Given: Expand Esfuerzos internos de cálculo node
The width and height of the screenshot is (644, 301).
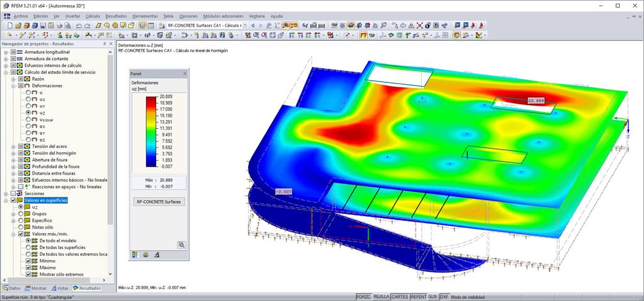Looking at the screenshot, I should coord(6,65).
